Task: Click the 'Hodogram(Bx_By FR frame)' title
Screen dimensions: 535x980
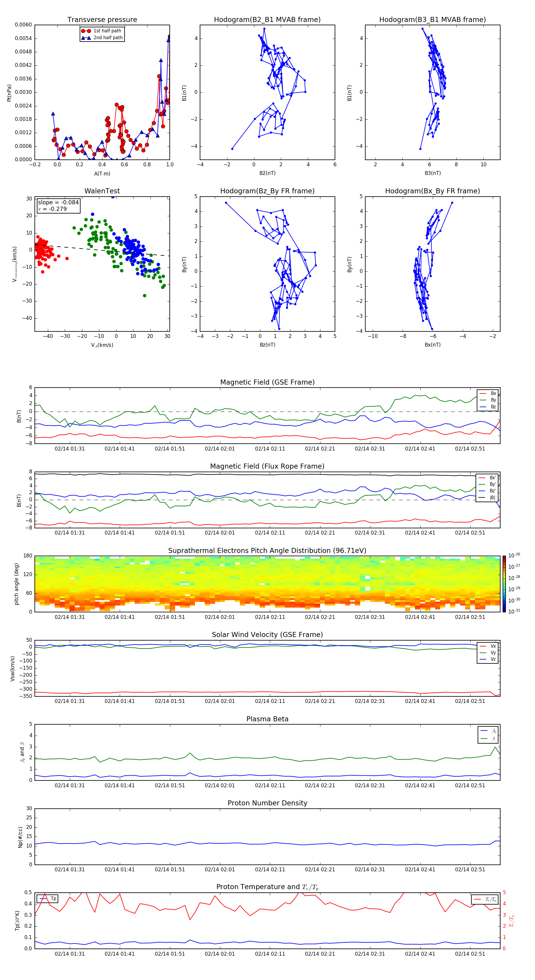Action: click(432, 191)
